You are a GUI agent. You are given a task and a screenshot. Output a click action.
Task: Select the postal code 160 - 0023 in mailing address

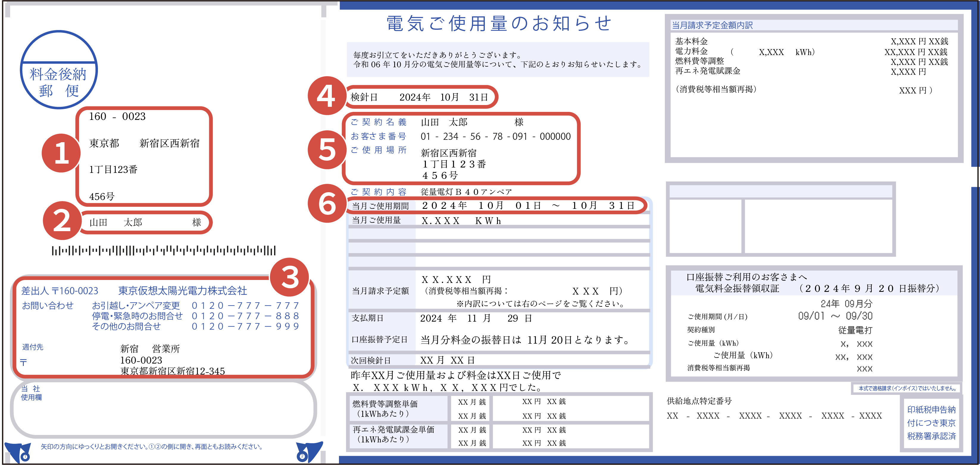(117, 116)
